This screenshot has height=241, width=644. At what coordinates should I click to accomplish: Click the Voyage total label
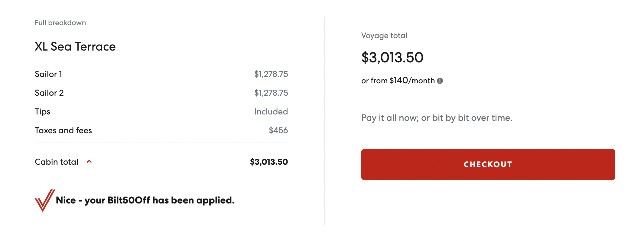[384, 36]
